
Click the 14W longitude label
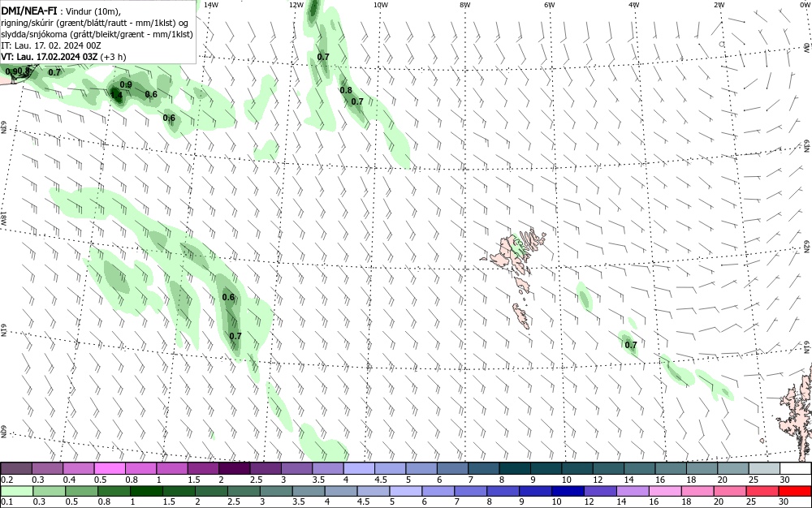tap(211, 5)
